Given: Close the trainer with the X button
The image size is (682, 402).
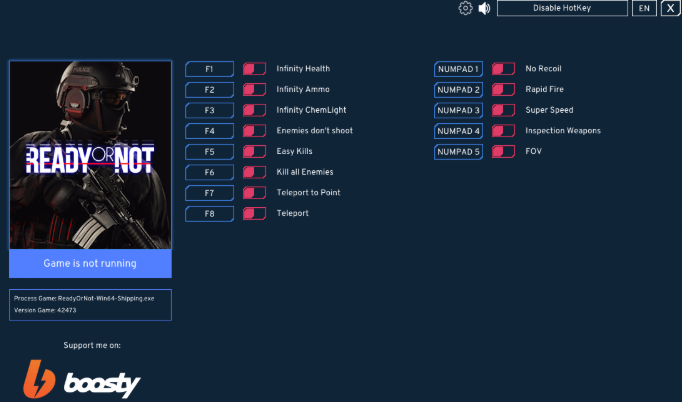Looking at the screenshot, I should [670, 8].
